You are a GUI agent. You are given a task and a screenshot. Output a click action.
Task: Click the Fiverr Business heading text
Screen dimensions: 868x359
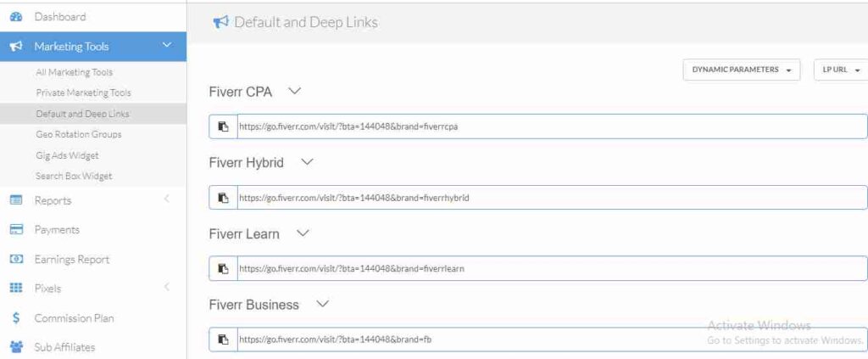(254, 305)
